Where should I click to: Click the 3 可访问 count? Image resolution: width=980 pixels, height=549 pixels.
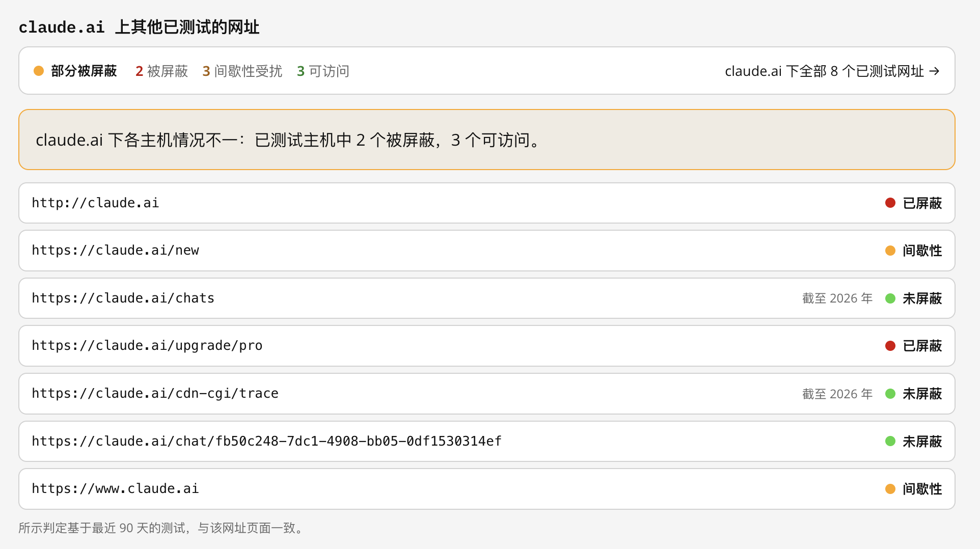[323, 71]
